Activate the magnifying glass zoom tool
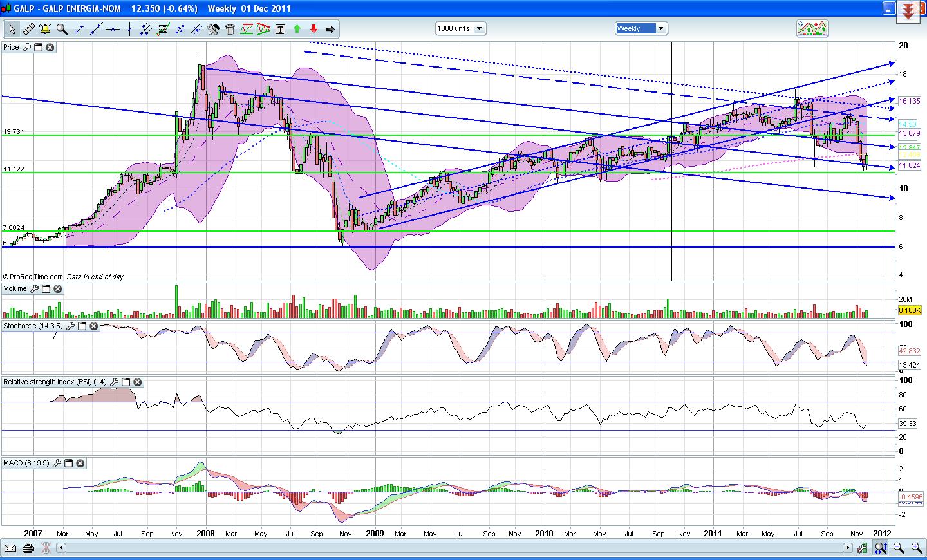Screen dimensions: 927x560 [62, 29]
